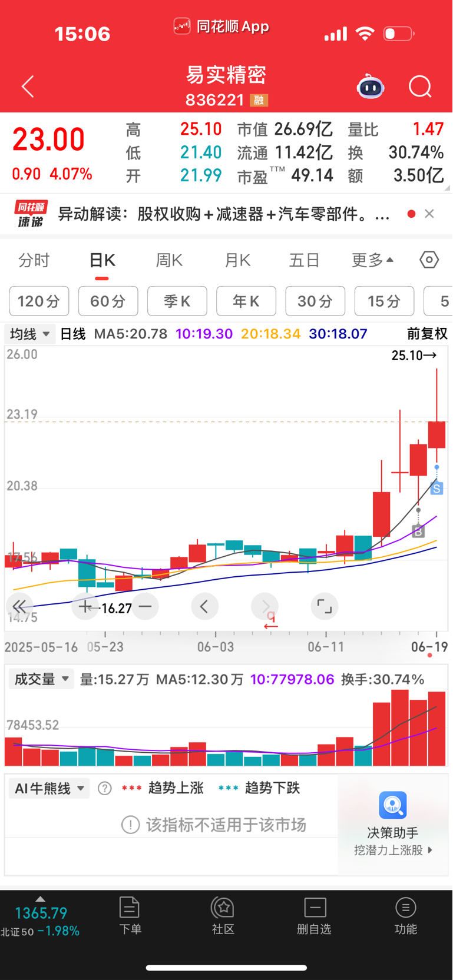Select the 季K quarterly button

point(177,301)
